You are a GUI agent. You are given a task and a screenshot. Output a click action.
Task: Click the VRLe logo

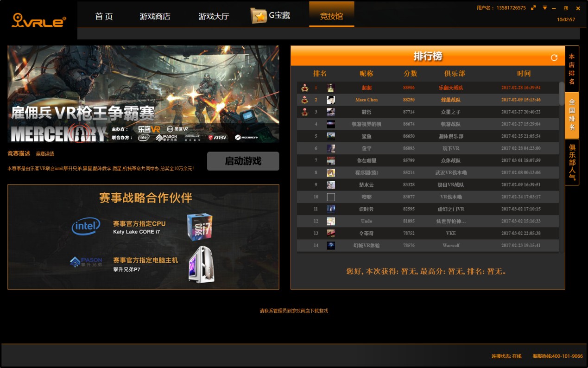click(39, 20)
